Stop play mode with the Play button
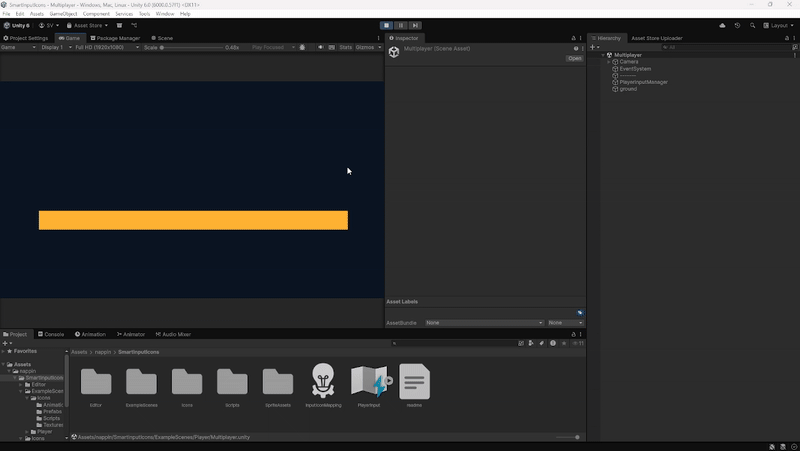Image resolution: width=800 pixels, height=451 pixels. pyautogui.click(x=386, y=26)
